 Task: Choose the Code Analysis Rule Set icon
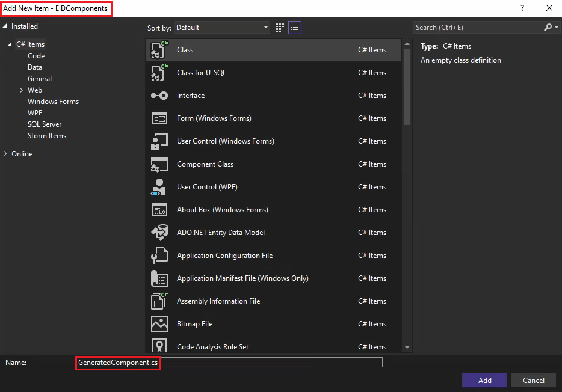[x=159, y=346]
